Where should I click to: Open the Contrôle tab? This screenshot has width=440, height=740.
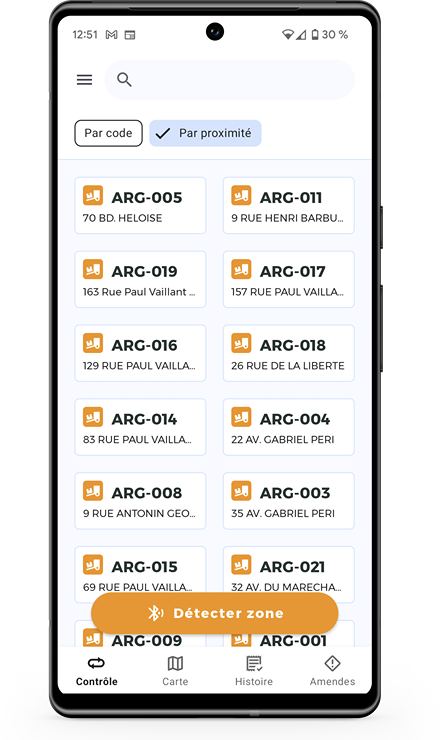pos(97,671)
